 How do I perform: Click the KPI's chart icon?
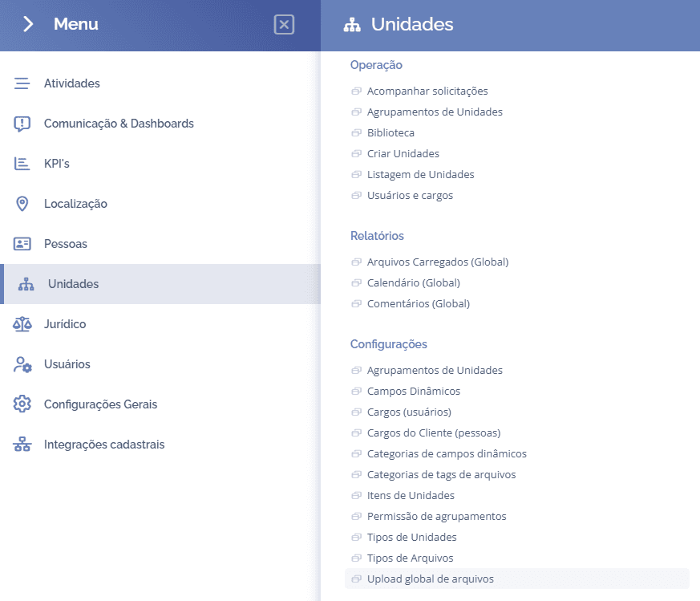(22, 164)
